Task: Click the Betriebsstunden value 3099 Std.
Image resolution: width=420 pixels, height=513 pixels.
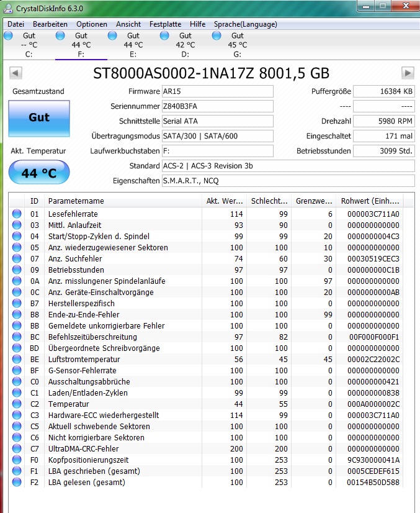Action: pyautogui.click(x=384, y=151)
